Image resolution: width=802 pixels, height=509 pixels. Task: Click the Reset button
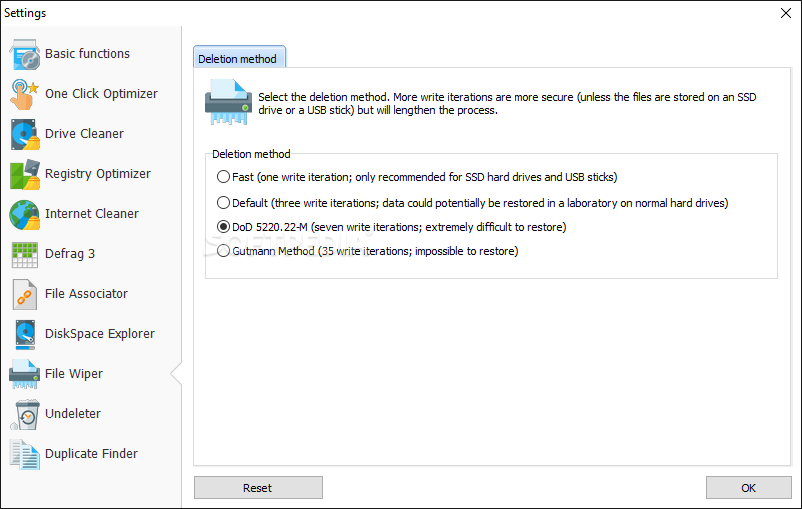tap(258, 488)
